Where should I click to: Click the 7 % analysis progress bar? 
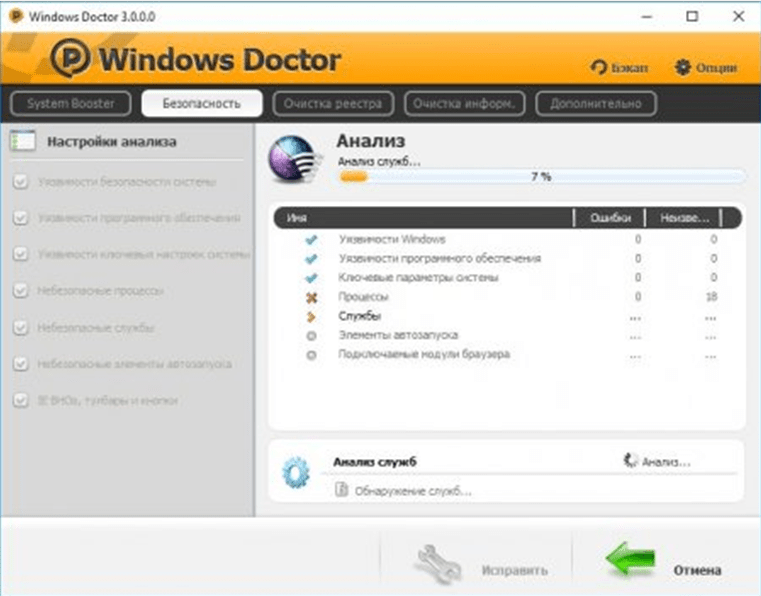point(541,177)
